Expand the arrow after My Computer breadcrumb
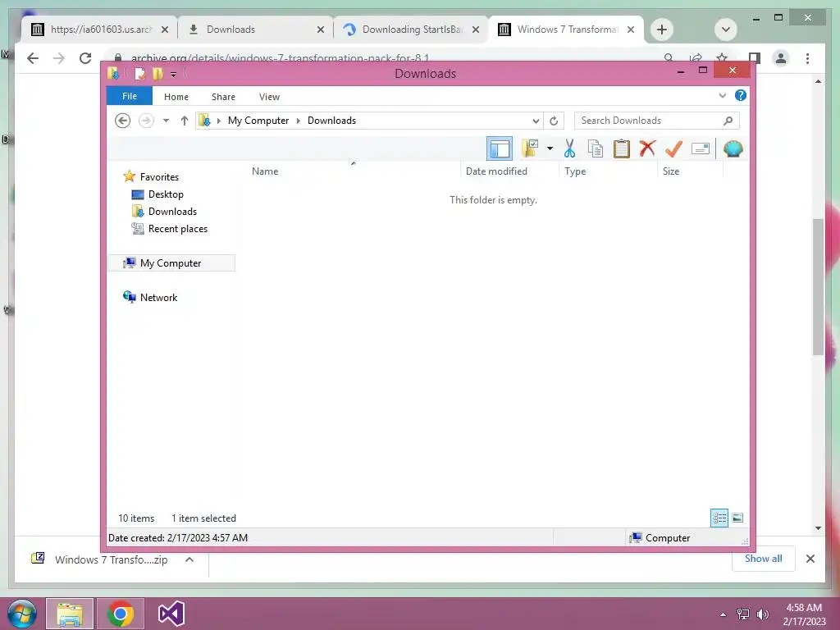 coord(299,121)
